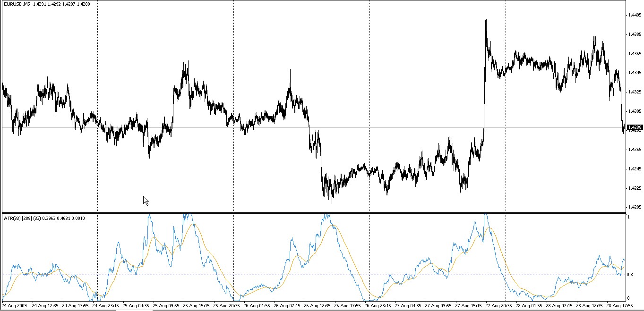The width and height of the screenshot is (644, 311).
Task: Select the current price tag 1.4288
Action: pos(635,127)
